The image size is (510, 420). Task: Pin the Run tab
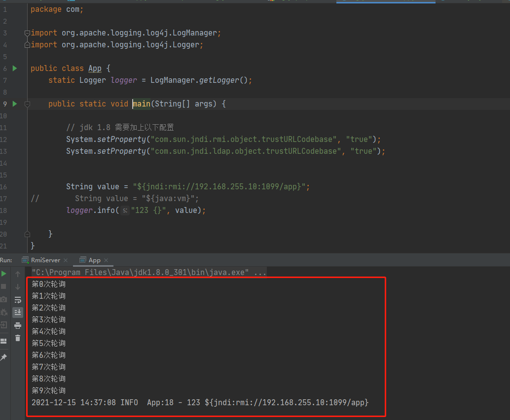3,357
